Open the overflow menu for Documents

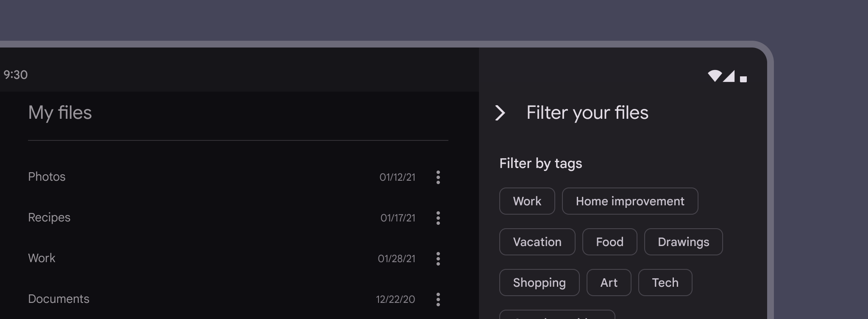point(438,299)
